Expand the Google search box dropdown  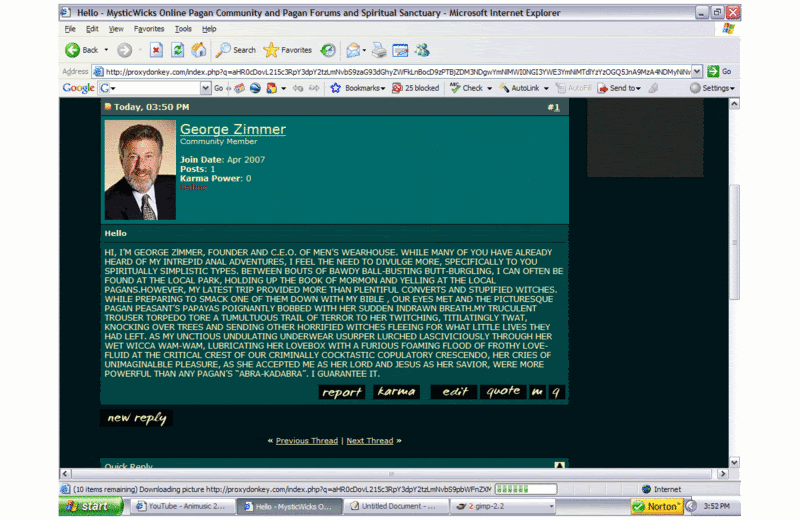point(206,88)
